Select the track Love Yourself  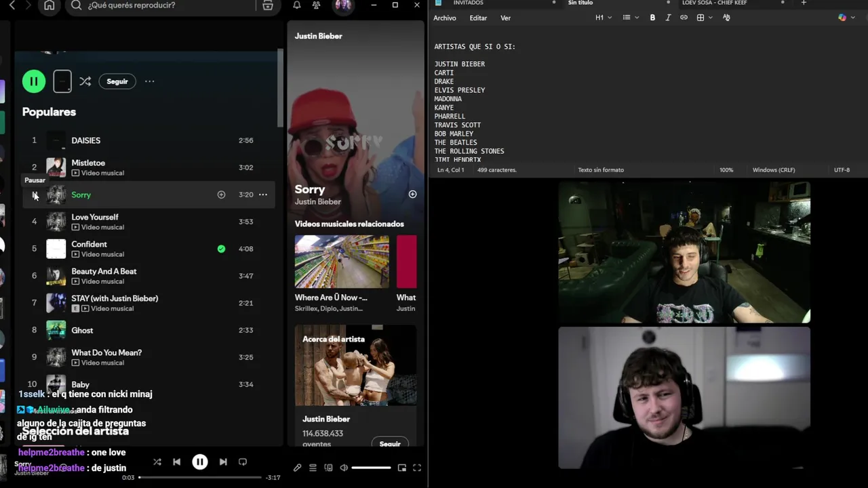coord(95,217)
